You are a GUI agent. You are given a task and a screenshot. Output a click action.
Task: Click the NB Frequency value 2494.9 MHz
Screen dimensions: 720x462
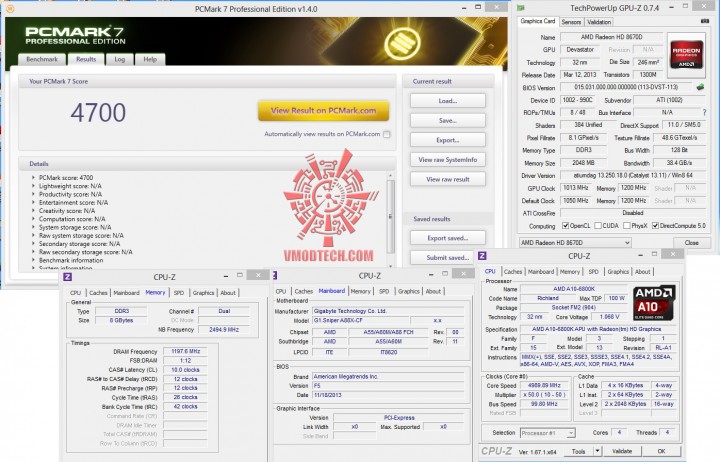(224, 329)
